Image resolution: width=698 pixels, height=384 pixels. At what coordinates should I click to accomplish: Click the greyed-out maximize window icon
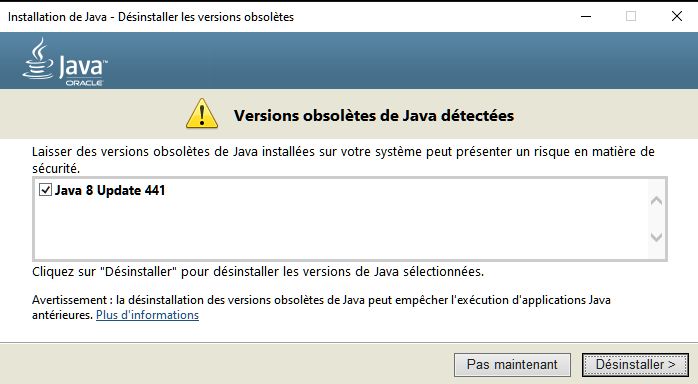pos(631,16)
